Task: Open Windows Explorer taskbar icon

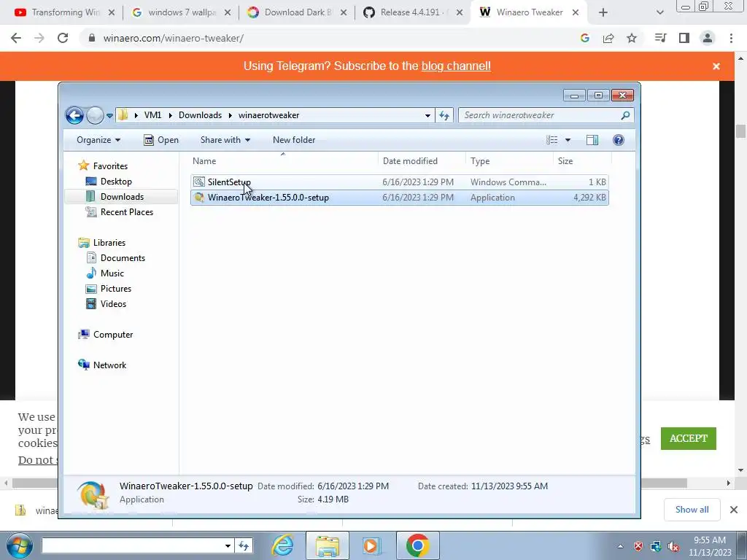Action: tap(328, 545)
